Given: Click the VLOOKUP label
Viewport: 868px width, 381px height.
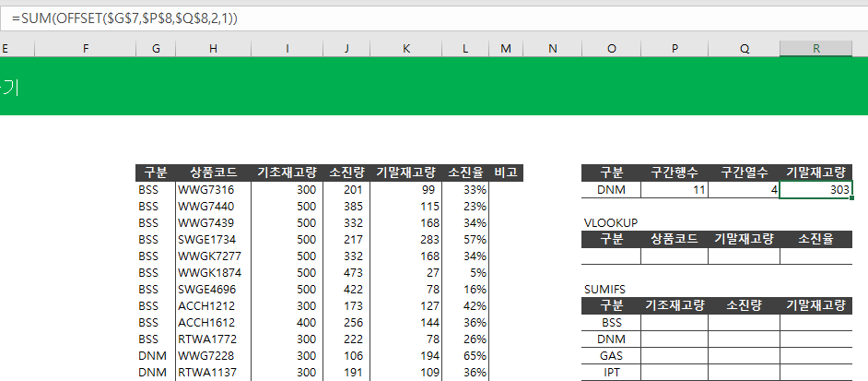Looking at the screenshot, I should 611,223.
